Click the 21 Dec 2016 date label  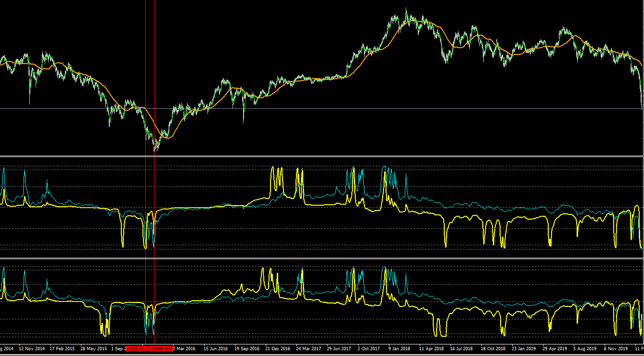[x=278, y=348]
